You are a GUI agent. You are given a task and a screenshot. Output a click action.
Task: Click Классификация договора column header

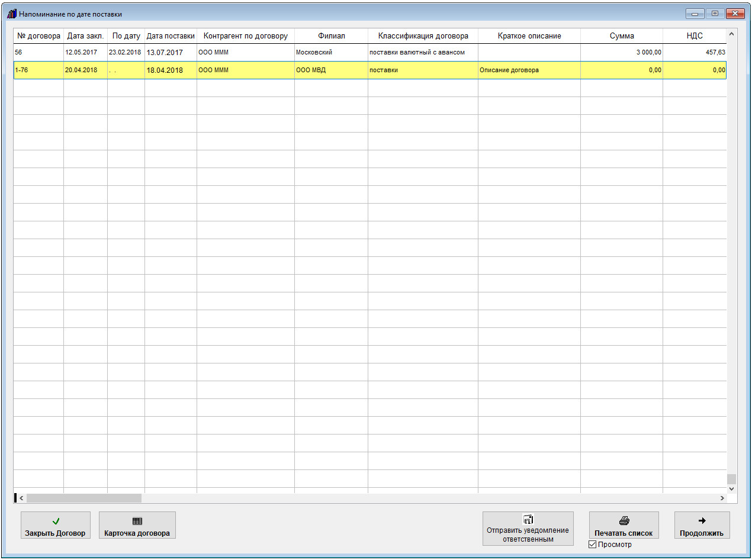(423, 36)
